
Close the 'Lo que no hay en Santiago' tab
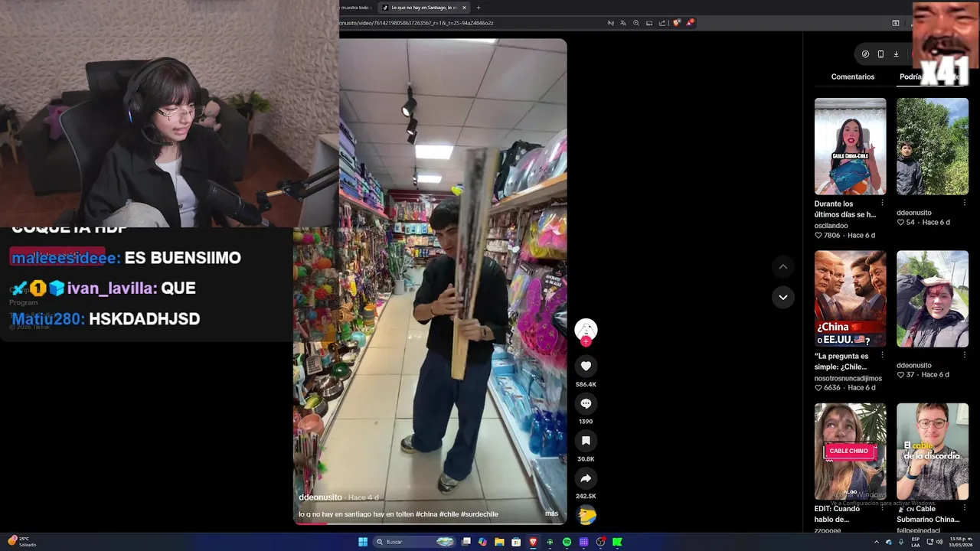[464, 8]
